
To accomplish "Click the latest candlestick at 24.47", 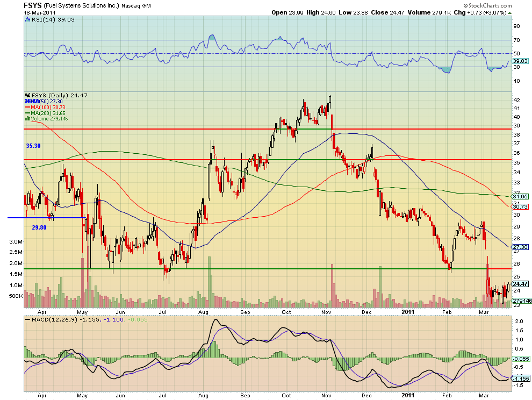I will [508, 287].
